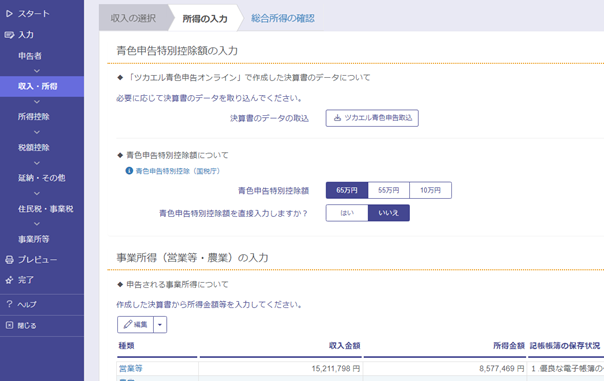Open ヘルプ via the question mark icon
604x381 pixels.
point(9,304)
